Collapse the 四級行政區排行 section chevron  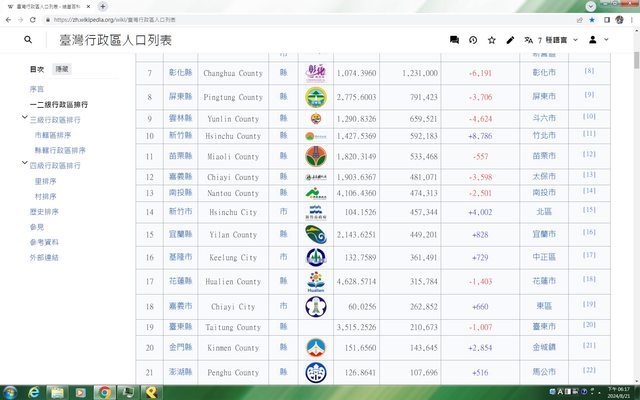(x=24, y=165)
